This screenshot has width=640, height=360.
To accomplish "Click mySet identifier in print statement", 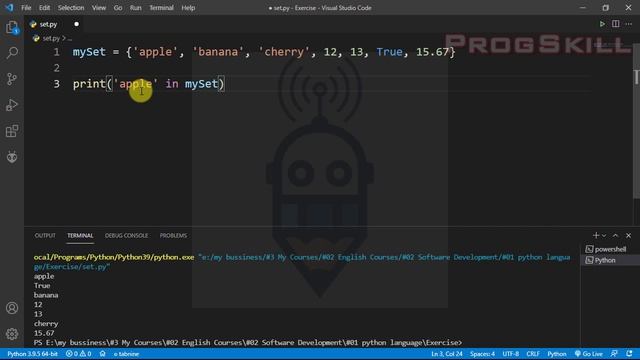I will click(x=202, y=84).
